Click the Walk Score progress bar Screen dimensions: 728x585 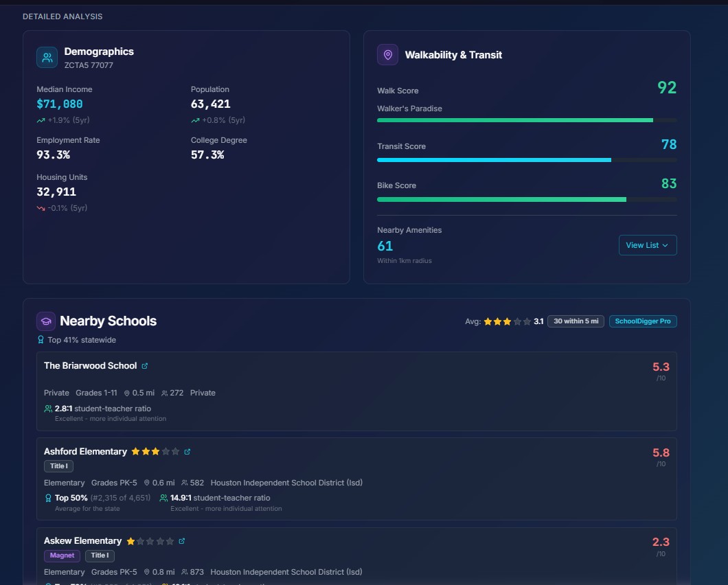[526, 119]
